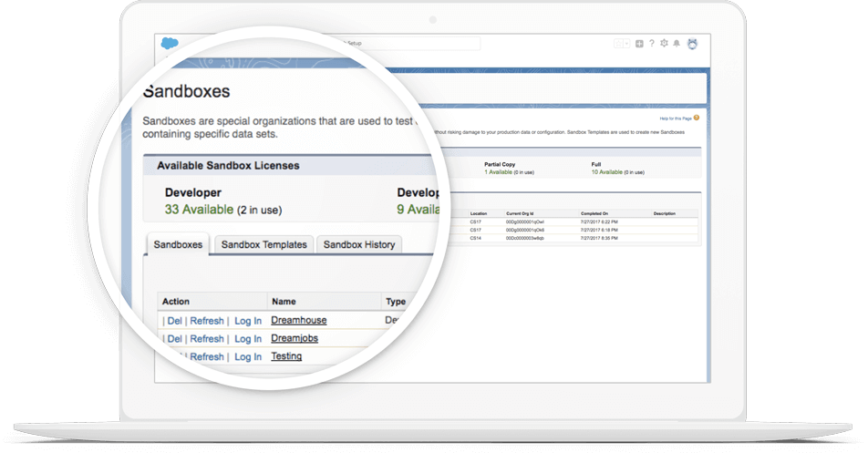
Task: Open the global actions plus icon
Action: click(x=639, y=44)
